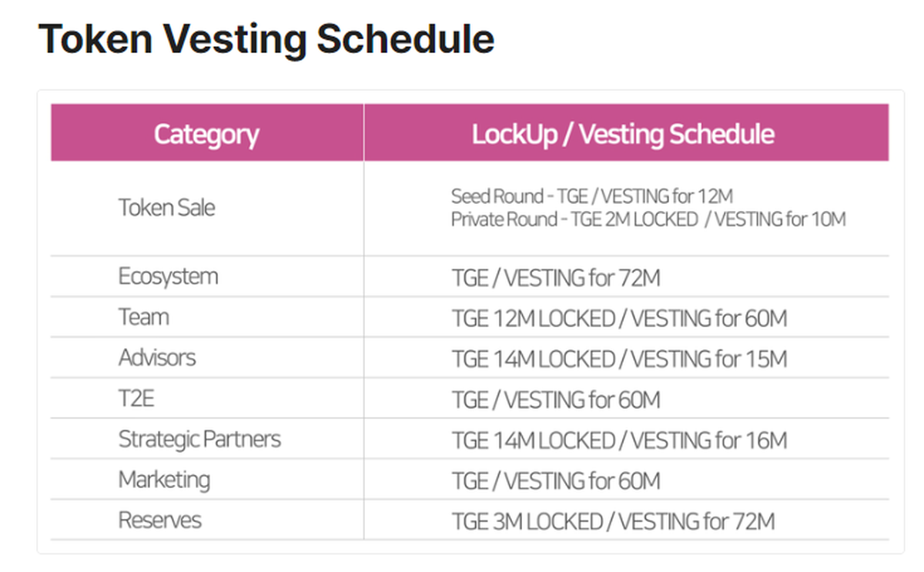Click the LockUp / Vesting Schedule column header
Viewport: 924px width, 572px height.
point(623,134)
